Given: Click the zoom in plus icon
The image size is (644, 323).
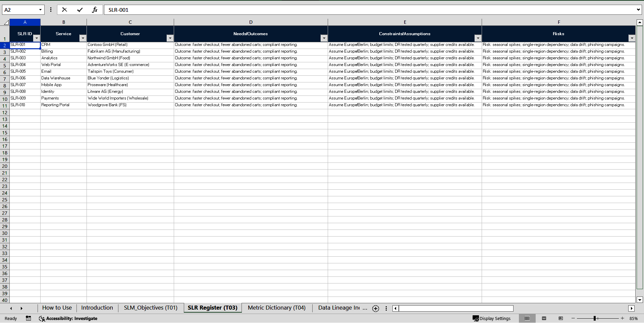Looking at the screenshot, I should 623,318.
